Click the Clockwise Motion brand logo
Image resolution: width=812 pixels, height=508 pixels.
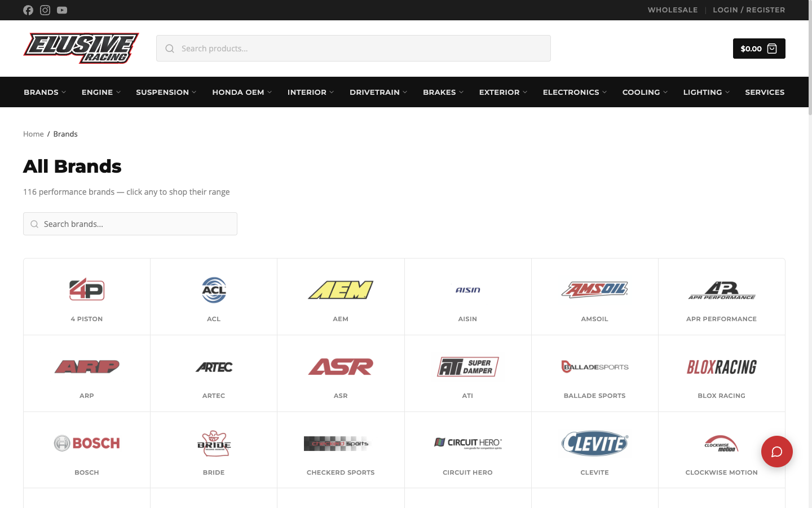[722, 444]
